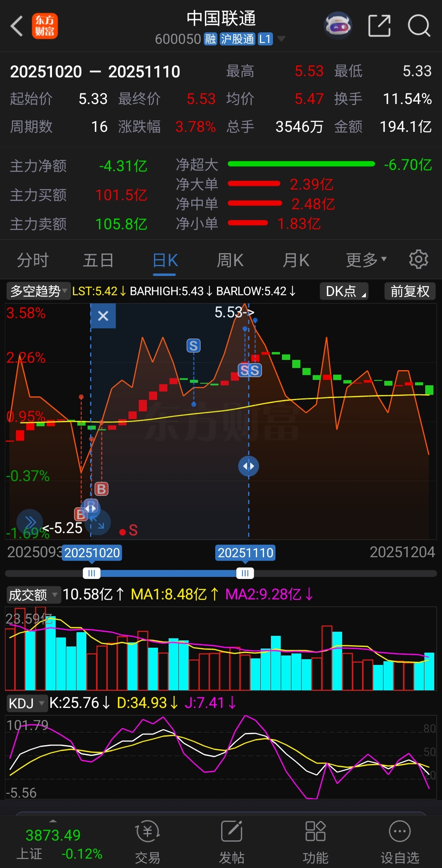Tap the J:7.41 KDJ reading
Viewport: 442px width, 868px height.
coord(210,703)
